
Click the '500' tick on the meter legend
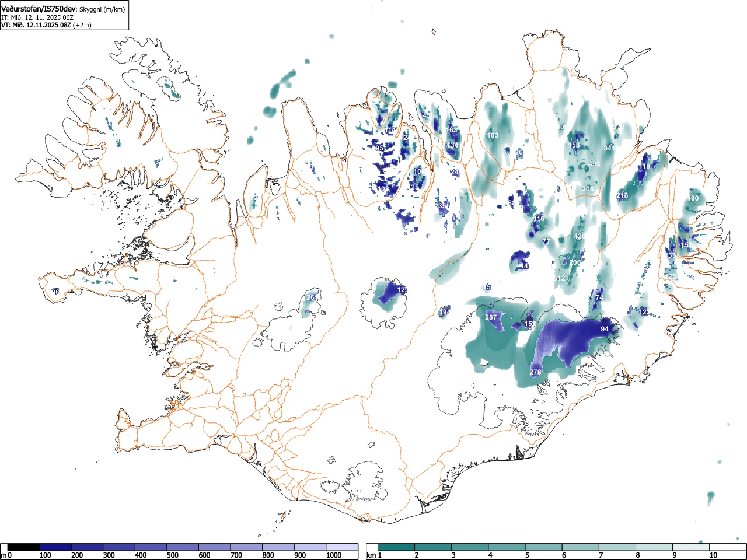click(173, 555)
